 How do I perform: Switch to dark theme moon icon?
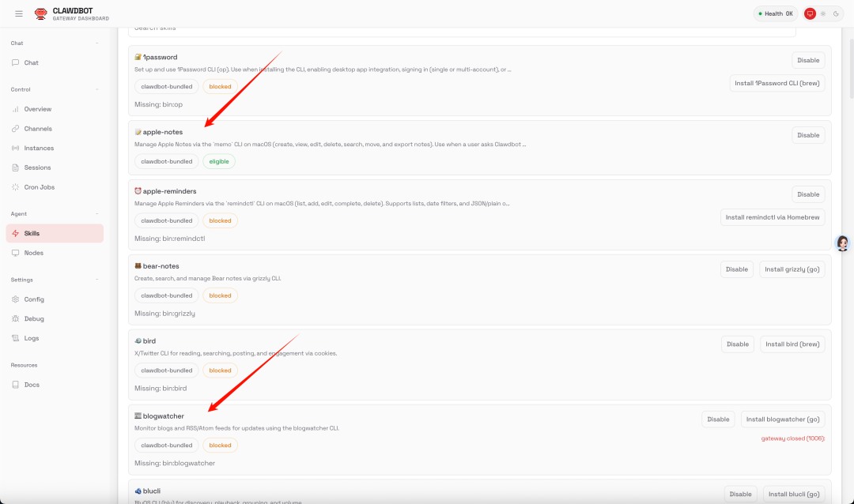(x=836, y=13)
